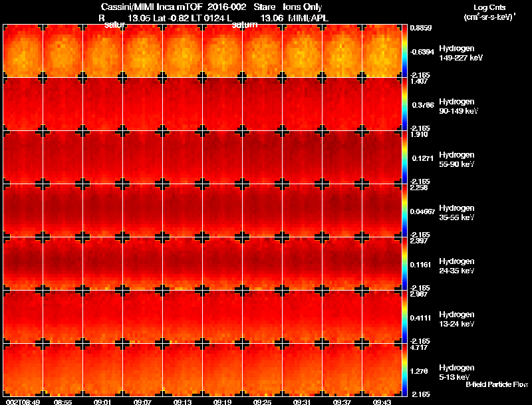Screen dimensions: 532x405
Task: Click the '2.258' colorbar maximum value
Action: (419, 188)
